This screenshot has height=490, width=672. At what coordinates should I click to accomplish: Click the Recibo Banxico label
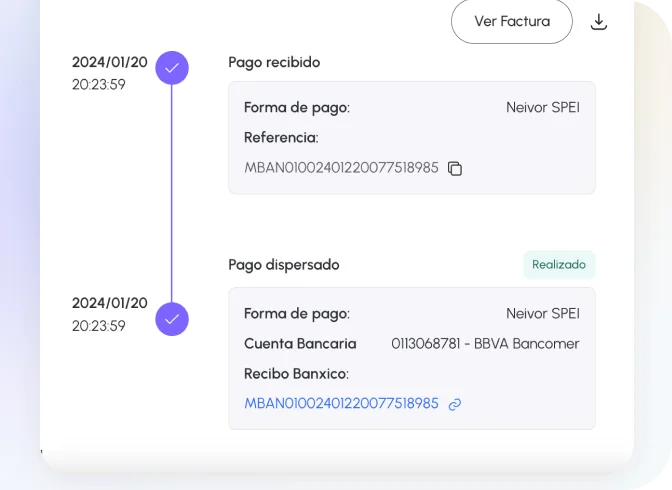[x=297, y=373]
